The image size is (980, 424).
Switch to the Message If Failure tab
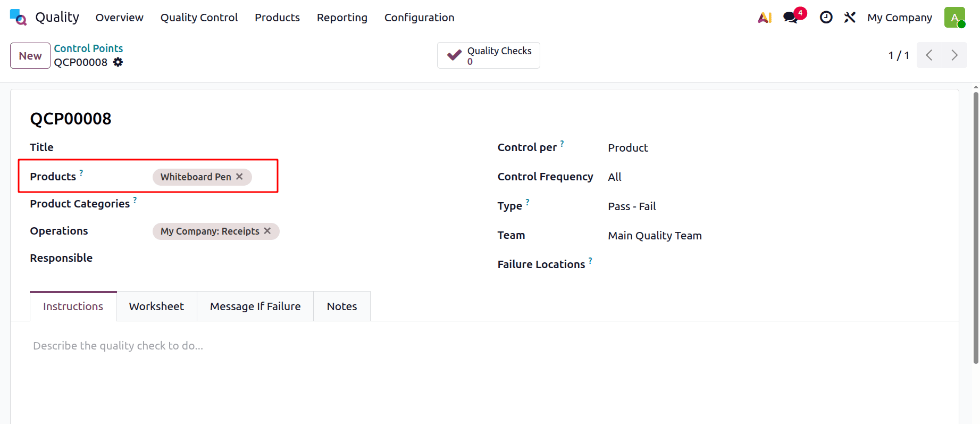[x=255, y=306]
